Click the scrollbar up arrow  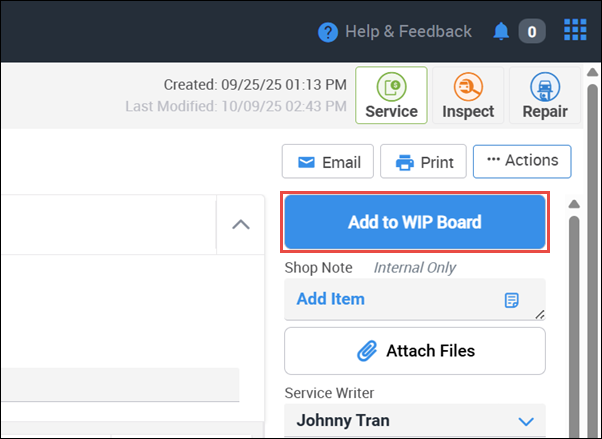pyautogui.click(x=574, y=205)
